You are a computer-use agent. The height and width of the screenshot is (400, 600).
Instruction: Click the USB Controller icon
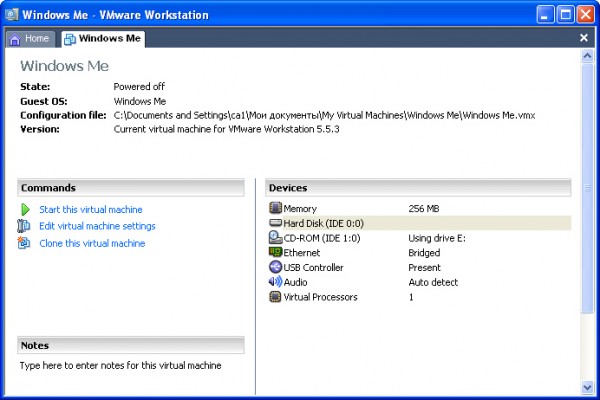coord(276,268)
